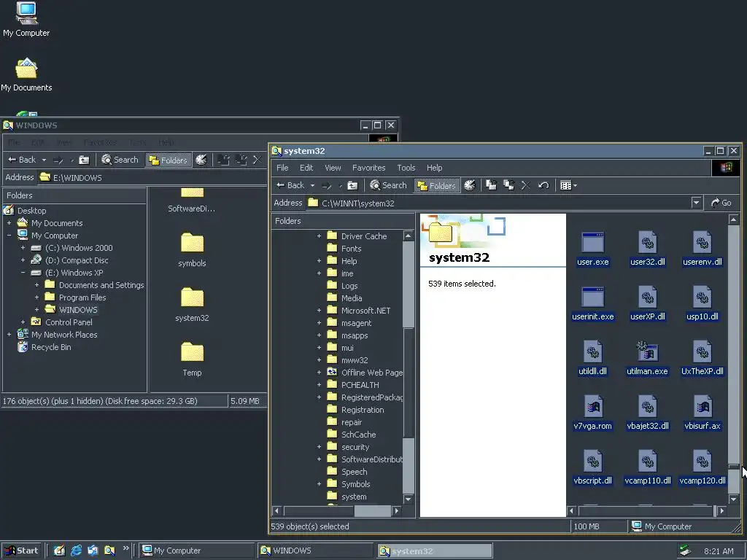Open My Documents desktop icon
747x560 pixels.
(26, 75)
